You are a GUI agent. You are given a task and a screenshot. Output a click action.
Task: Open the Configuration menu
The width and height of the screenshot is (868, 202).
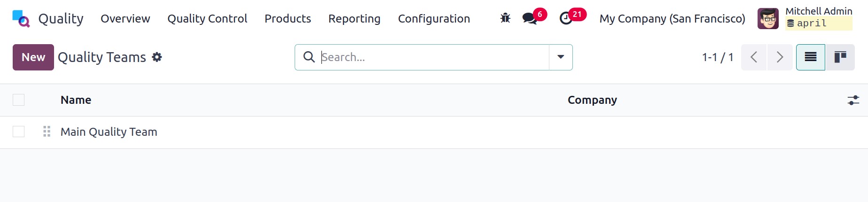[434, 19]
